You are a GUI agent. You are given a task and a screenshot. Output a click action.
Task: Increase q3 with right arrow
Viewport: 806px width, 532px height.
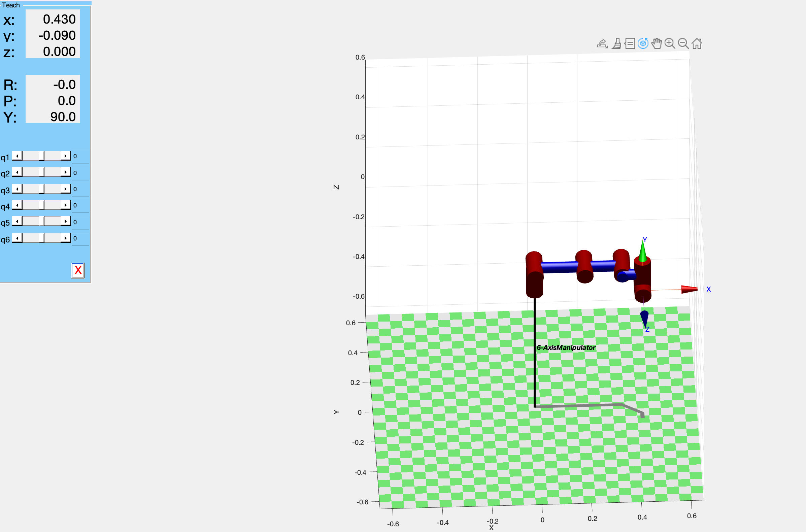tap(65, 189)
